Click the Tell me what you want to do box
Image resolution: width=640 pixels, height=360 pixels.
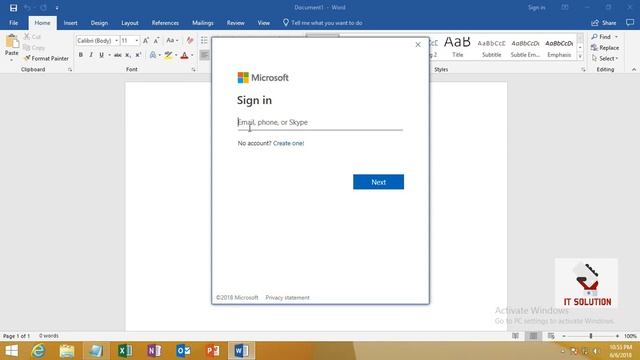coord(322,23)
